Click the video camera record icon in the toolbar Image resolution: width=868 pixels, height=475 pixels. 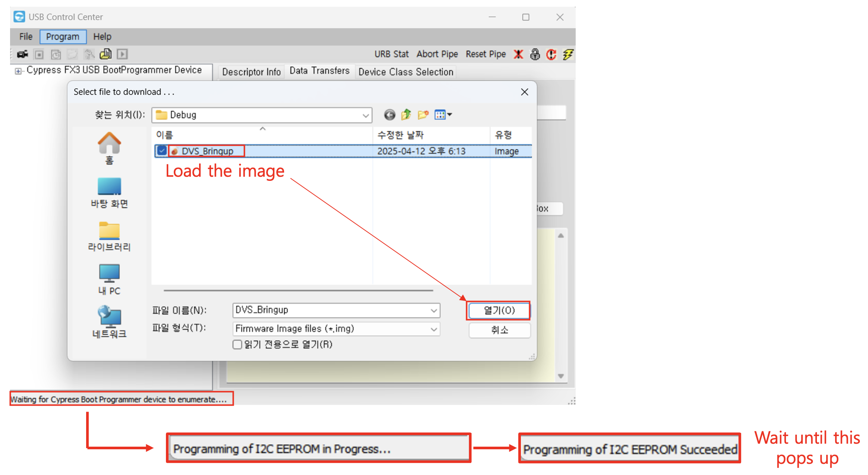coord(22,54)
